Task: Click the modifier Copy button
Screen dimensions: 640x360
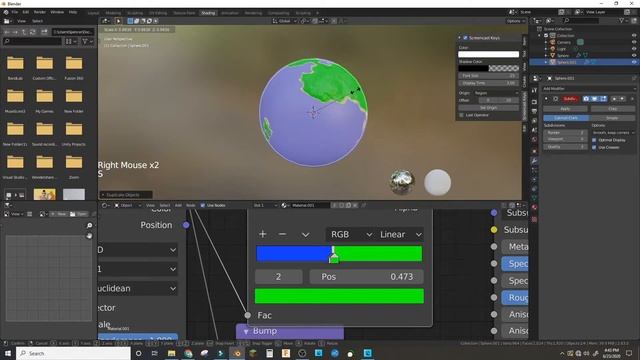Action: [613, 109]
